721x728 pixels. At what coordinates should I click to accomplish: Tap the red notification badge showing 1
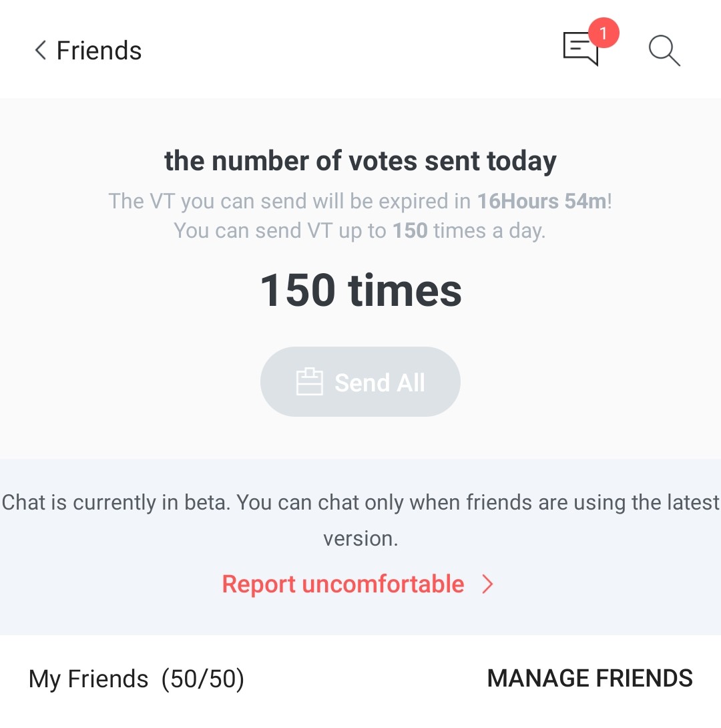pos(603,33)
